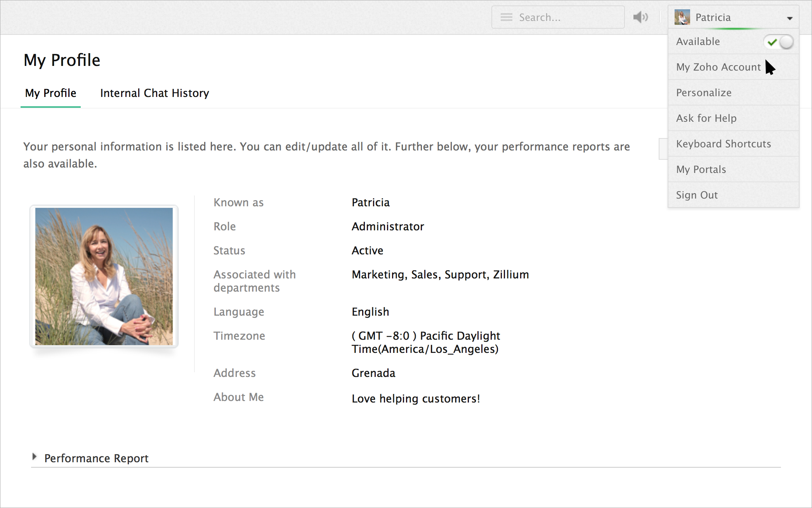Viewport: 812px width, 508px height.
Task: Select the My Profile tab
Action: (50, 93)
